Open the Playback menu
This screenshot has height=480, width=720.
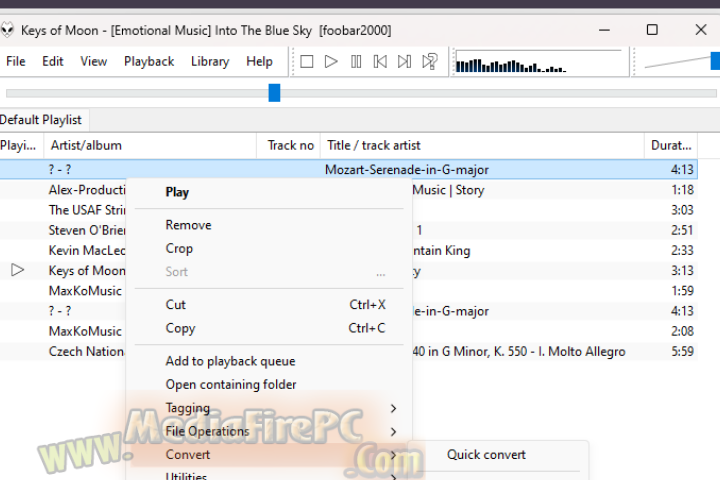click(x=149, y=62)
